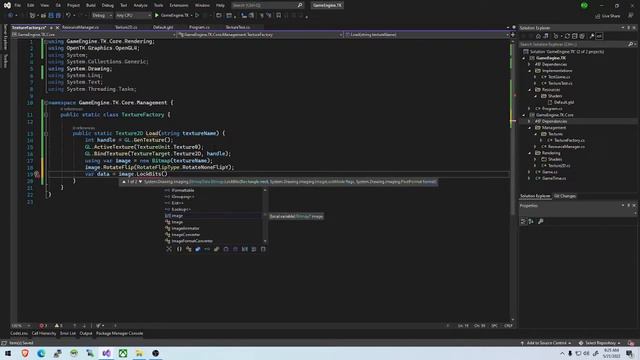Open the Solution Explorer home icon
This screenshot has height=360, width=640.
538,36
